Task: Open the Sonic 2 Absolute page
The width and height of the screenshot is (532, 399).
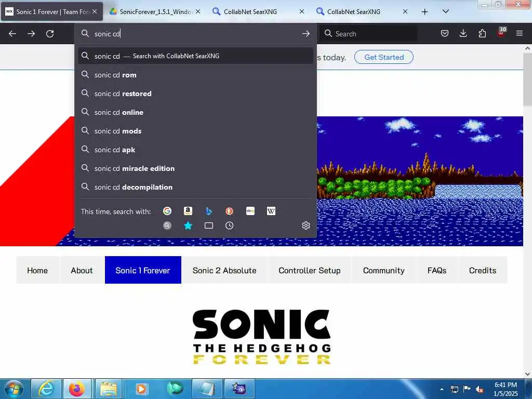Action: point(224,270)
